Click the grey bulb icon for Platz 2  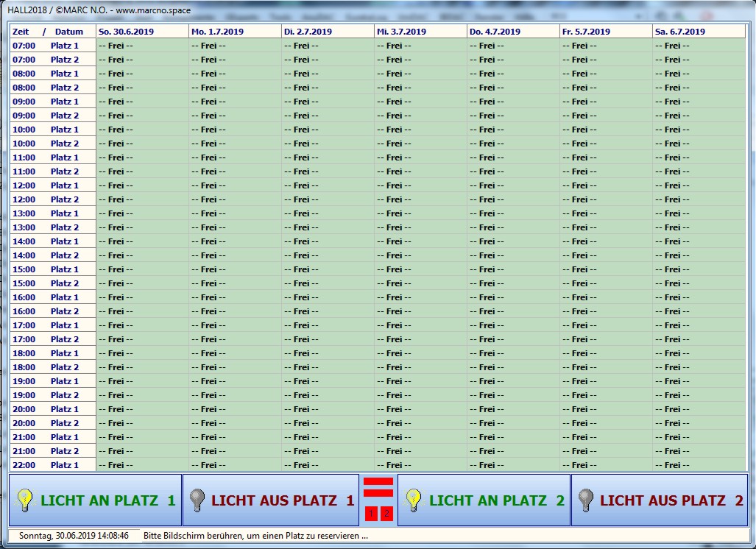[586, 500]
